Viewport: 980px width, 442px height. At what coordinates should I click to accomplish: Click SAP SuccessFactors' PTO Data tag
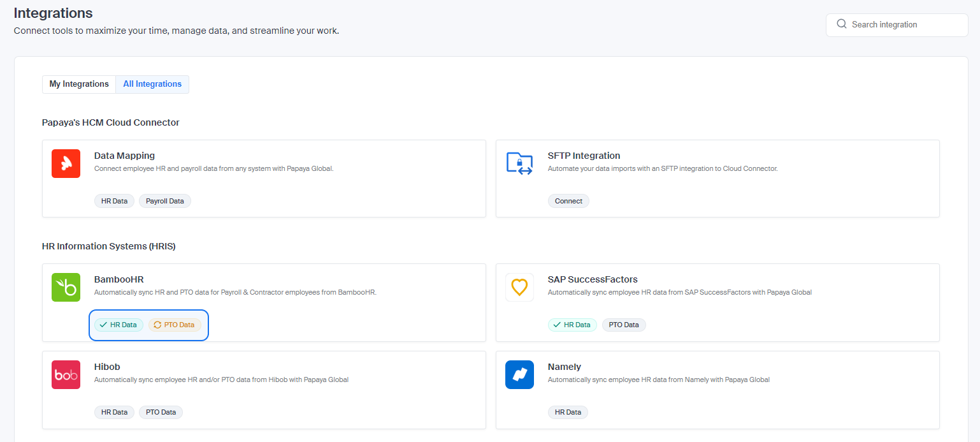click(x=624, y=325)
